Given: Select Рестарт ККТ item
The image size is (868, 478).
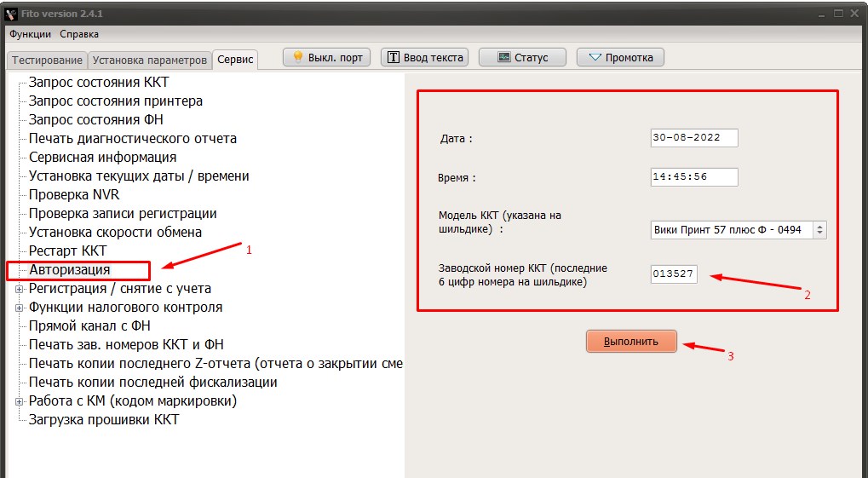Looking at the screenshot, I should [67, 251].
